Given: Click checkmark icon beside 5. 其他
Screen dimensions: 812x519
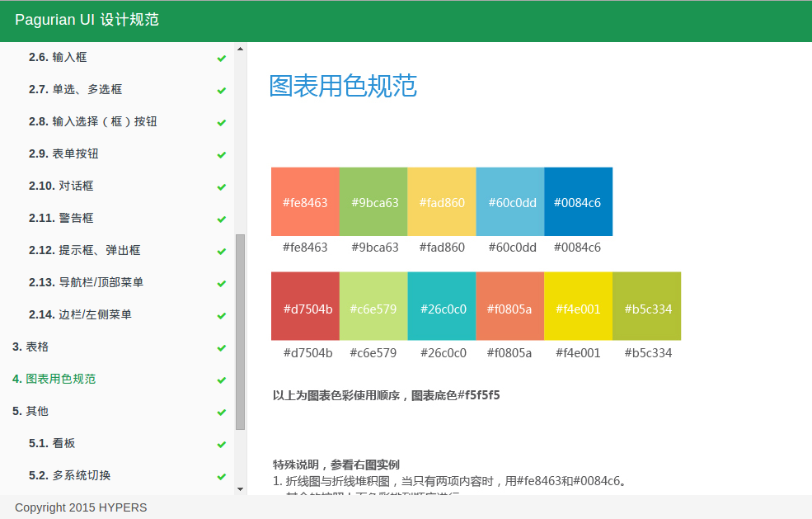Looking at the screenshot, I should [222, 412].
